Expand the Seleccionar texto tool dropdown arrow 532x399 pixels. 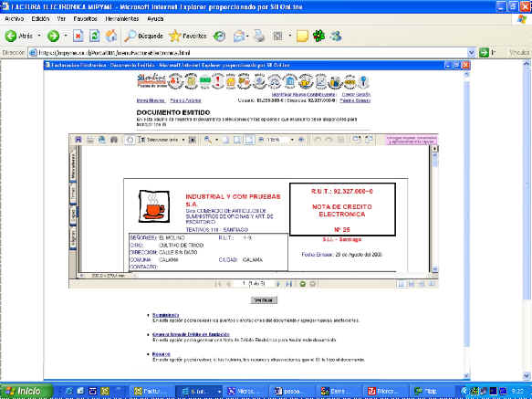pyautogui.click(x=183, y=140)
